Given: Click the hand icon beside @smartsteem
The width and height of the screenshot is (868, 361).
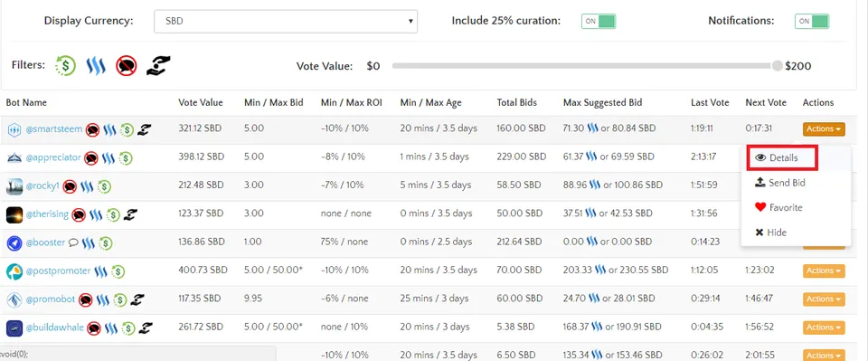Looking at the screenshot, I should click(144, 129).
